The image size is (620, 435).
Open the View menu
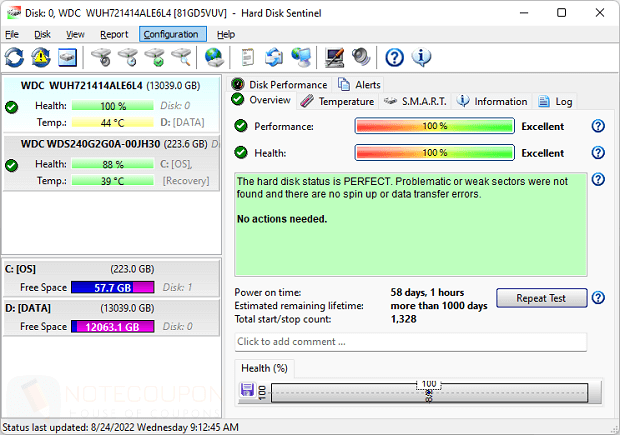(x=75, y=34)
